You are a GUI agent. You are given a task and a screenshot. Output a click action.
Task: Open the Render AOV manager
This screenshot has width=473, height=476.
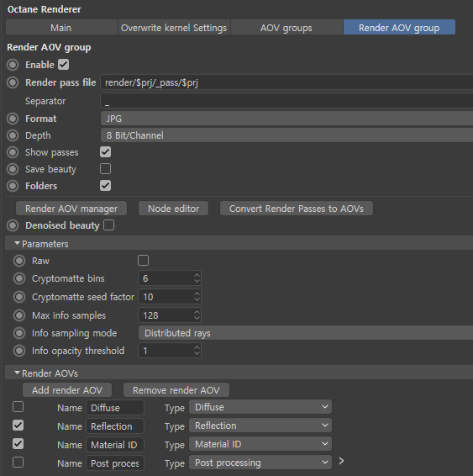click(x=71, y=209)
